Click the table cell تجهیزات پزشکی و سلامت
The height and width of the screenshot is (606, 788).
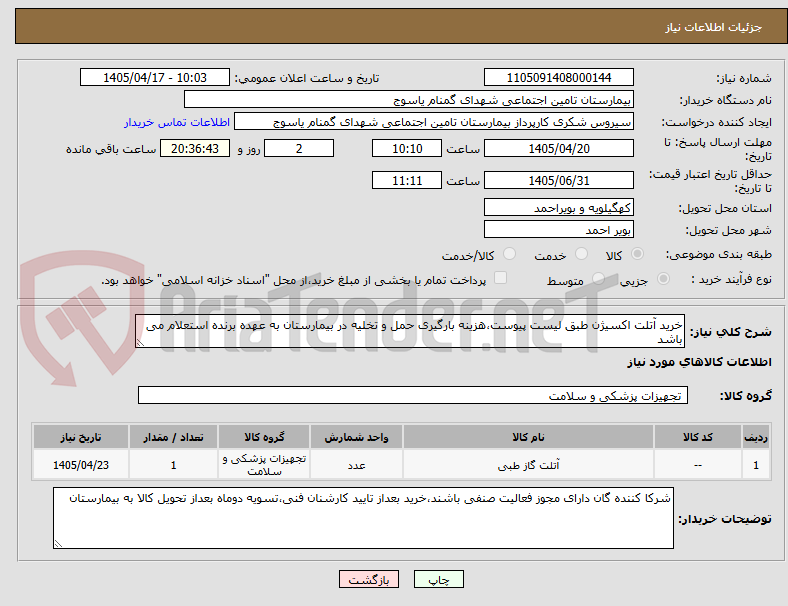264,465
